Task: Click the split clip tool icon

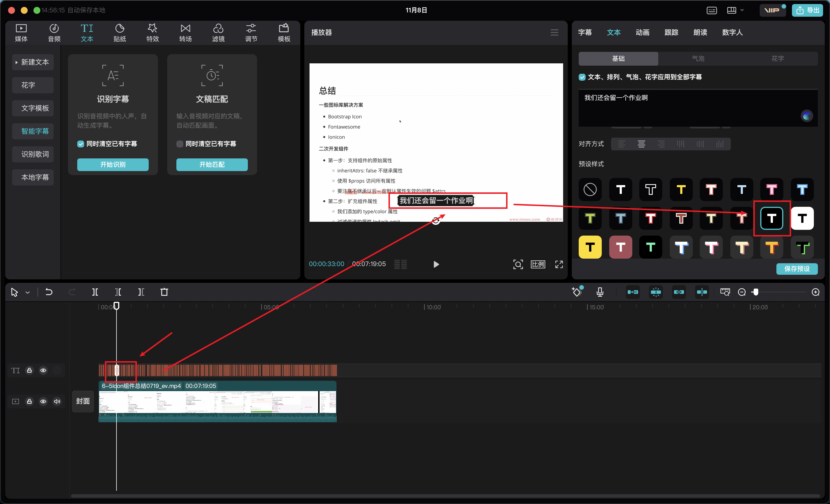Action: tap(95, 292)
